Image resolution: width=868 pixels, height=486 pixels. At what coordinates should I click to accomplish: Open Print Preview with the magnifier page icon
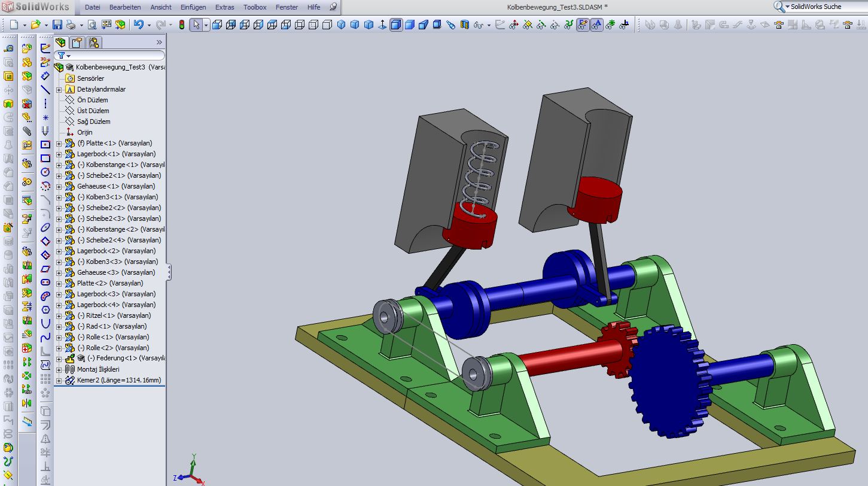(x=92, y=25)
